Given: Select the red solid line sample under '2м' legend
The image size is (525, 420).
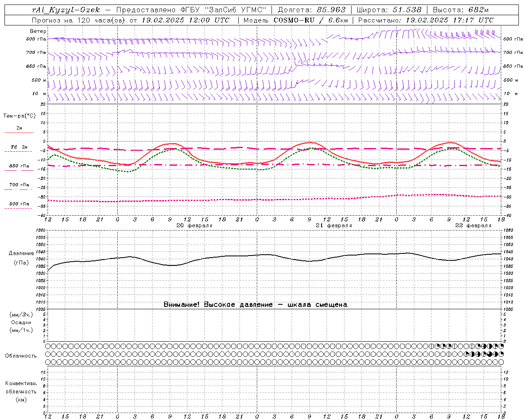Looking at the screenshot, I should point(19,132).
